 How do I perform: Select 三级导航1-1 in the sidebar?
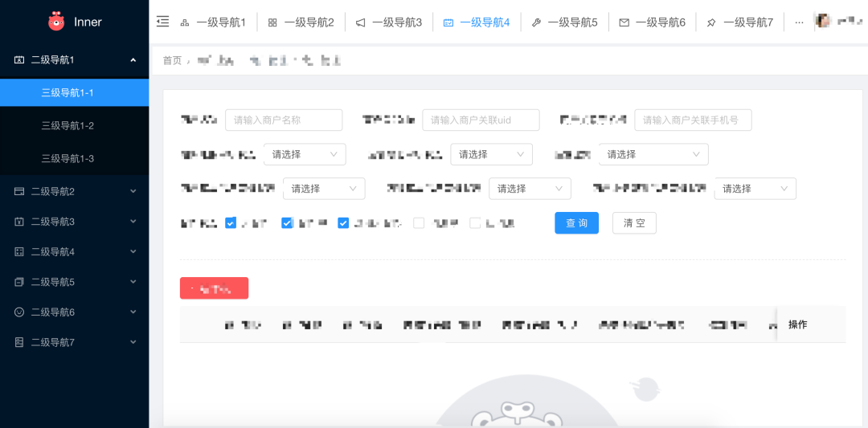coord(74,92)
